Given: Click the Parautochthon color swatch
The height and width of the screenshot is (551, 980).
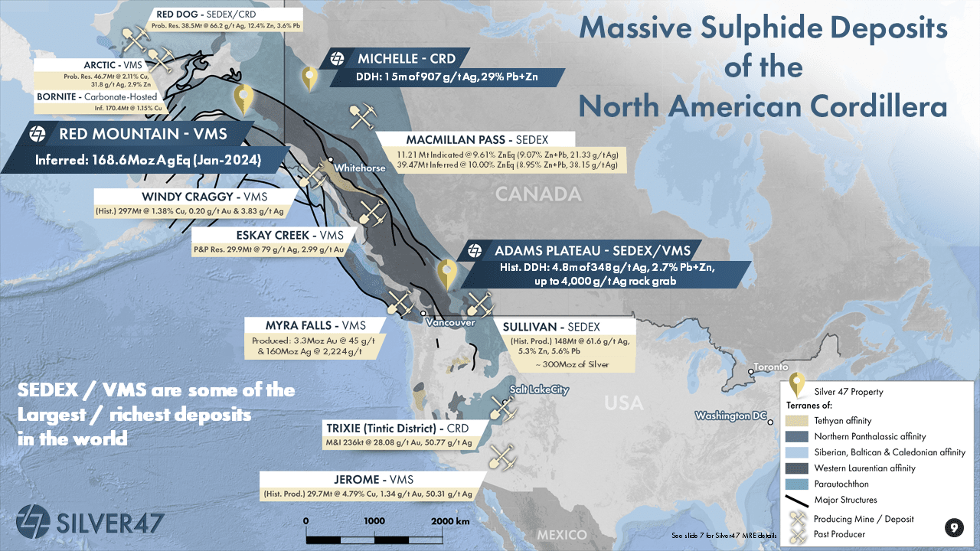Looking at the screenshot, I should tap(797, 484).
